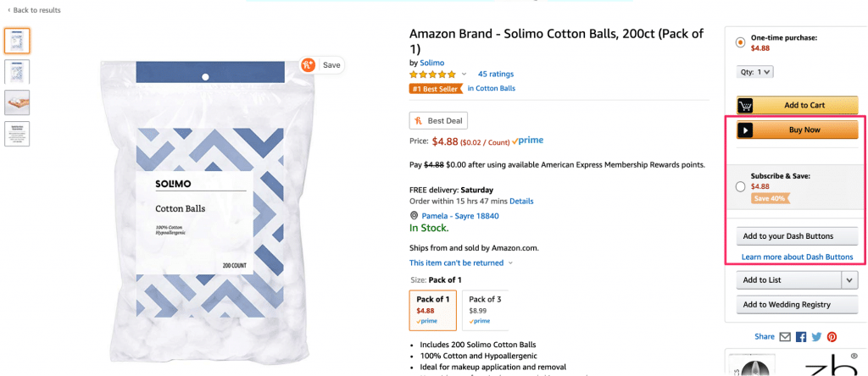Share product on Pinterest icon
Viewport: 868px width, 376px height.
(x=832, y=337)
